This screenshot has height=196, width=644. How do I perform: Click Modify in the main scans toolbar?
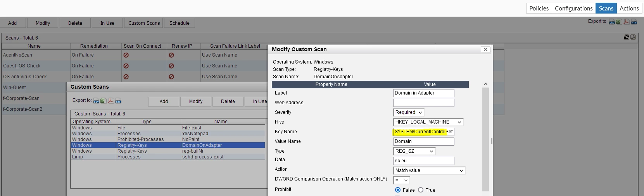click(x=43, y=23)
